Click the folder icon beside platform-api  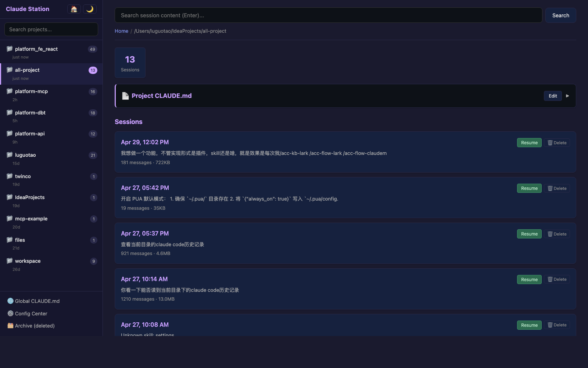10,133
